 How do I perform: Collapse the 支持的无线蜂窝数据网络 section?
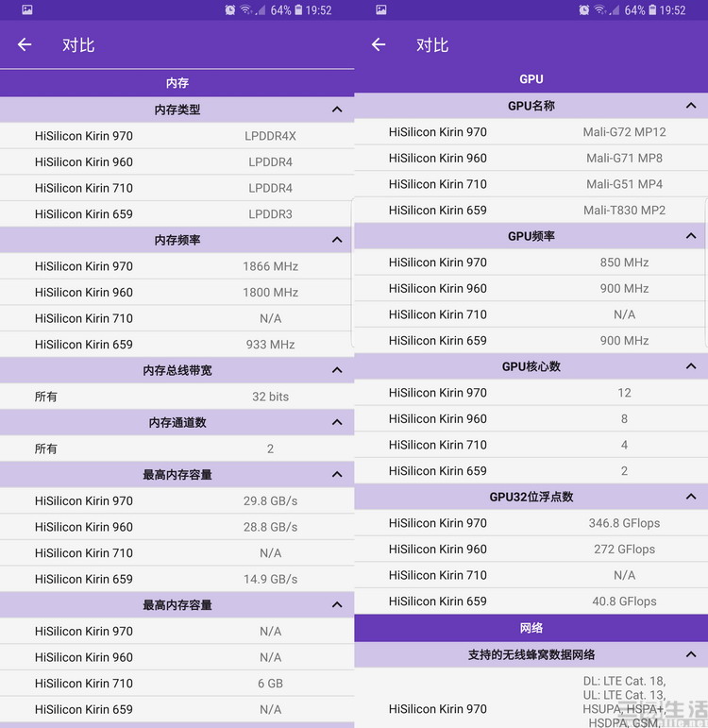tap(691, 654)
